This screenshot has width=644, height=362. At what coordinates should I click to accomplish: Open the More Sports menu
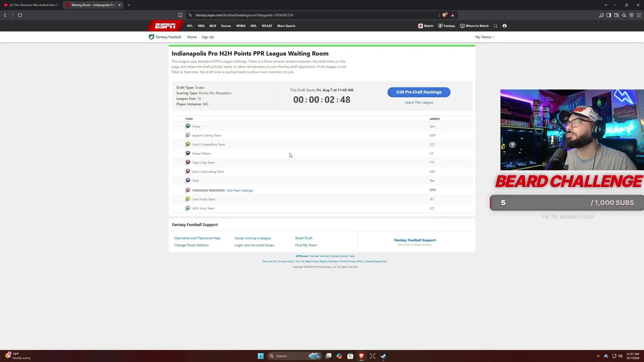pyautogui.click(x=286, y=26)
